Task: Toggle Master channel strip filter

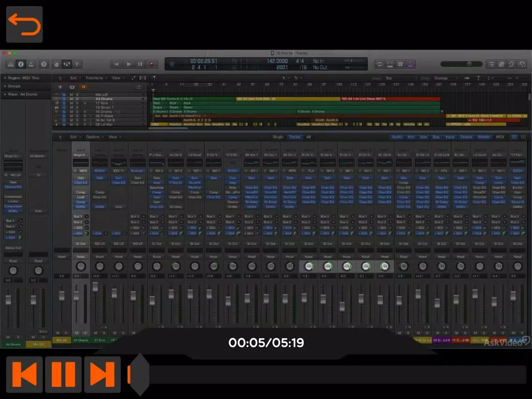Action: pyautogui.click(x=484, y=137)
